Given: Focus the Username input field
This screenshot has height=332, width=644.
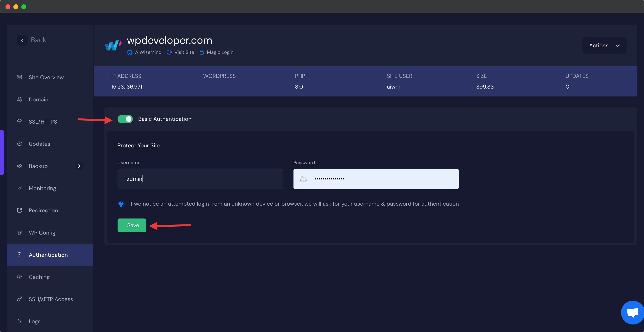Looking at the screenshot, I should coord(200,179).
